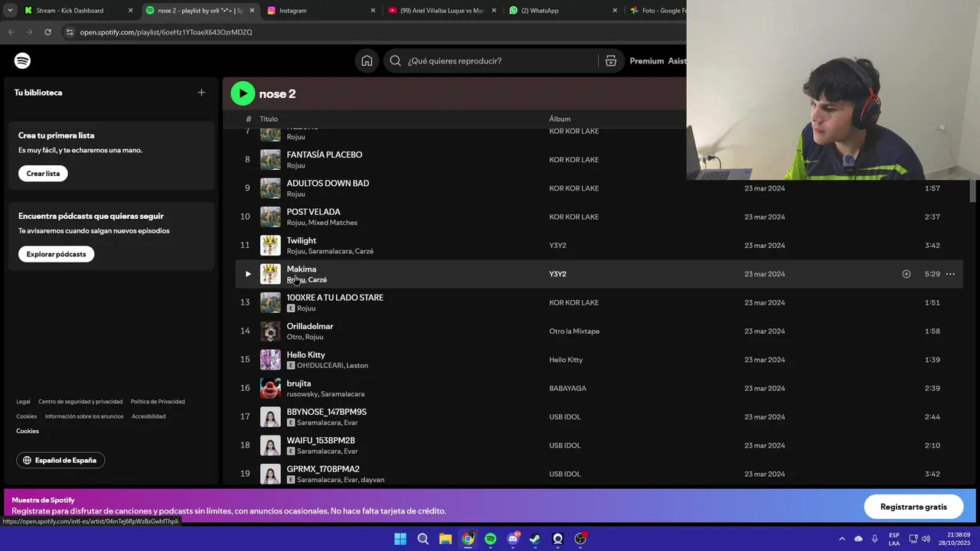The height and width of the screenshot is (551, 980).
Task: Open Otro la Mixtape album link
Action: point(574,331)
